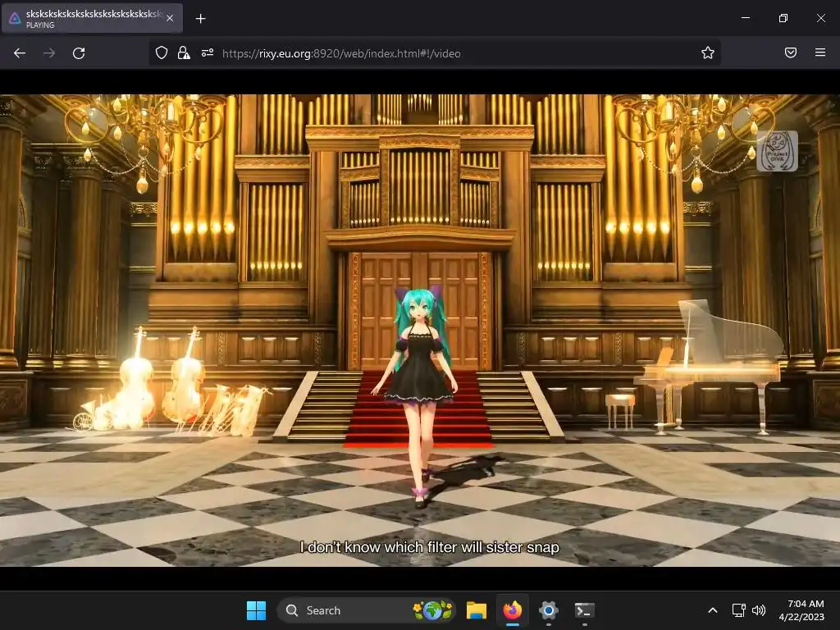The width and height of the screenshot is (840, 630).
Task: Open the terminal app in the taskbar
Action: (584, 610)
